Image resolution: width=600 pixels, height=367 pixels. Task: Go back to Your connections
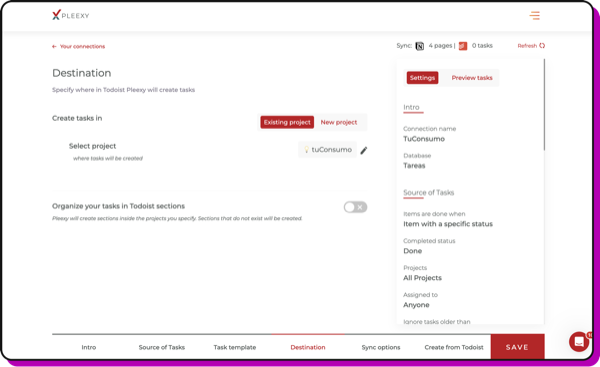coord(78,46)
